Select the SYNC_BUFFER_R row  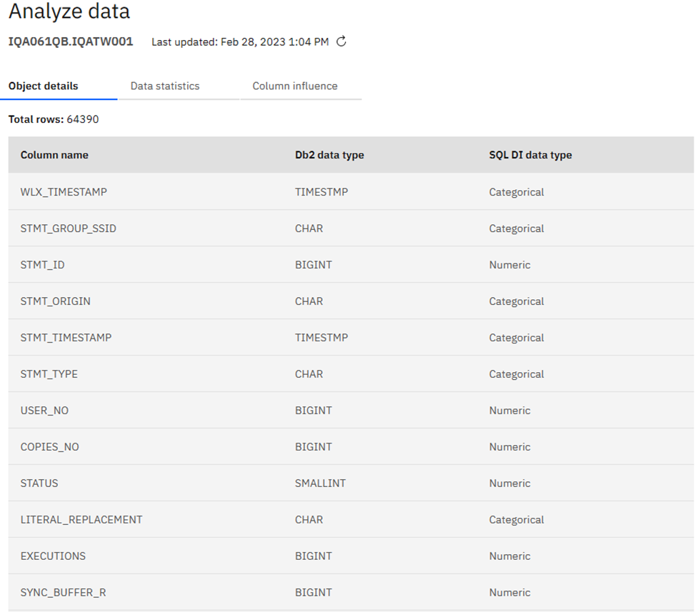point(63,593)
